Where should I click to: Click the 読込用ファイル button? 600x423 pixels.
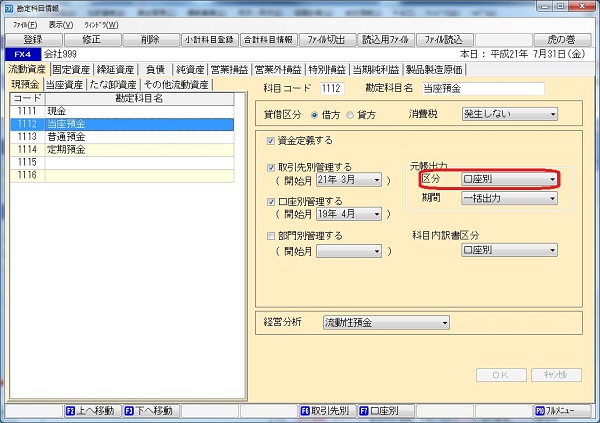tap(385, 39)
